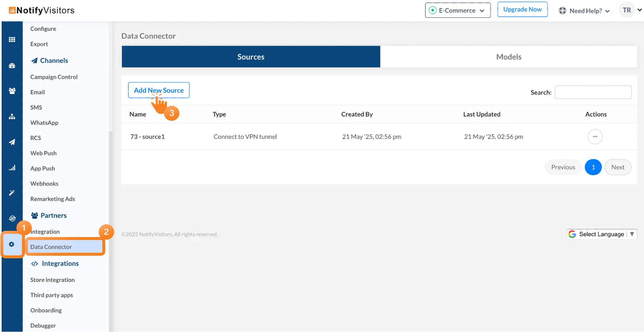Screen dimensions: 644x332
Task: Open the dashboard gauge icon in sidebar
Action: tap(12, 65)
